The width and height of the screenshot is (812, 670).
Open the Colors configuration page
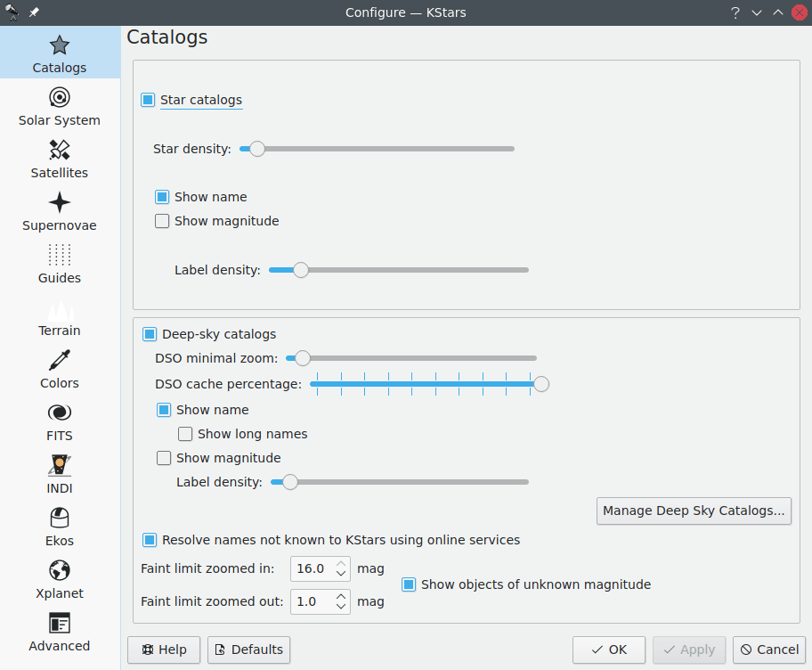coord(59,368)
